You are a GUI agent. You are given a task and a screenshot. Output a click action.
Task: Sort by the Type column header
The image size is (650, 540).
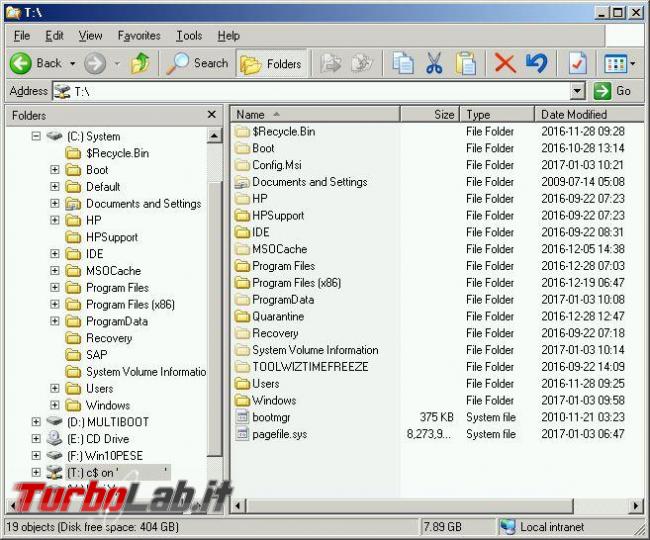tap(497, 114)
